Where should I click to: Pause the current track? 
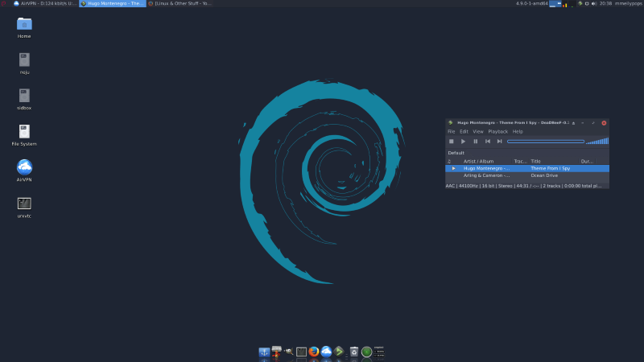point(476,141)
